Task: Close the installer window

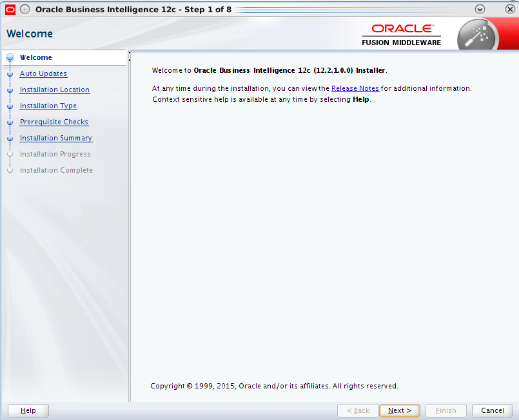Action: click(511, 9)
